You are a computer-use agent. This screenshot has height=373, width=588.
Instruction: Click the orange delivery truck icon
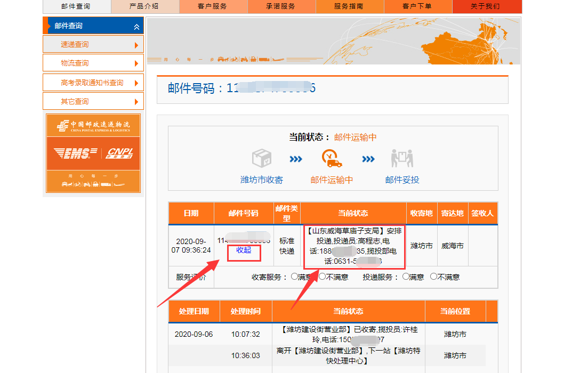(332, 158)
